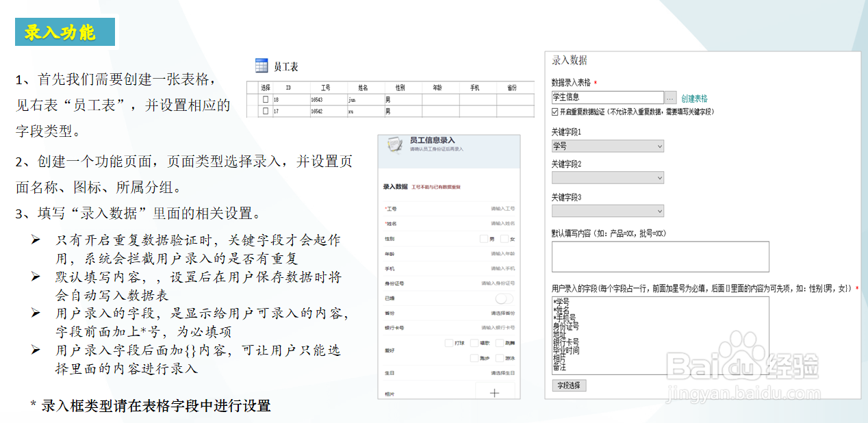The height and width of the screenshot is (423, 868).
Task: Check the 唱歌 hobby checkbox
Action: point(476,342)
